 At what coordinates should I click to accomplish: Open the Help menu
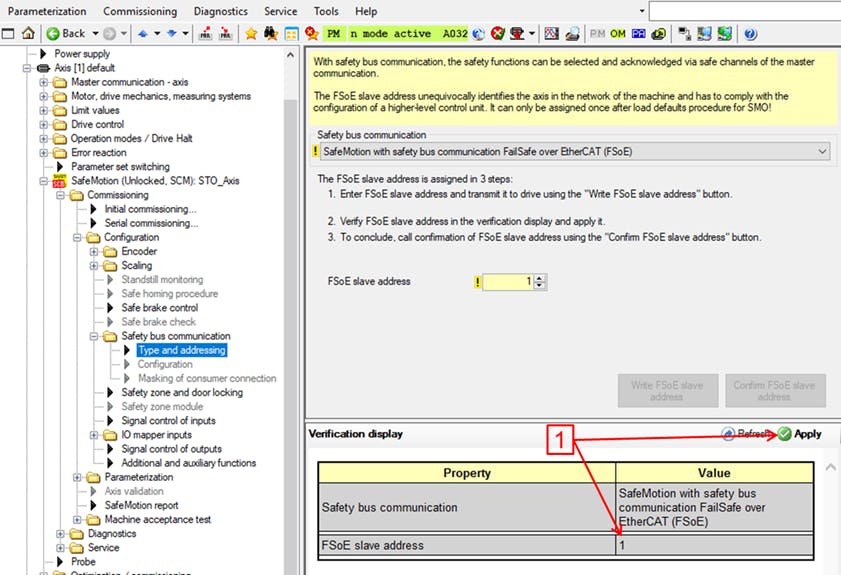366,11
